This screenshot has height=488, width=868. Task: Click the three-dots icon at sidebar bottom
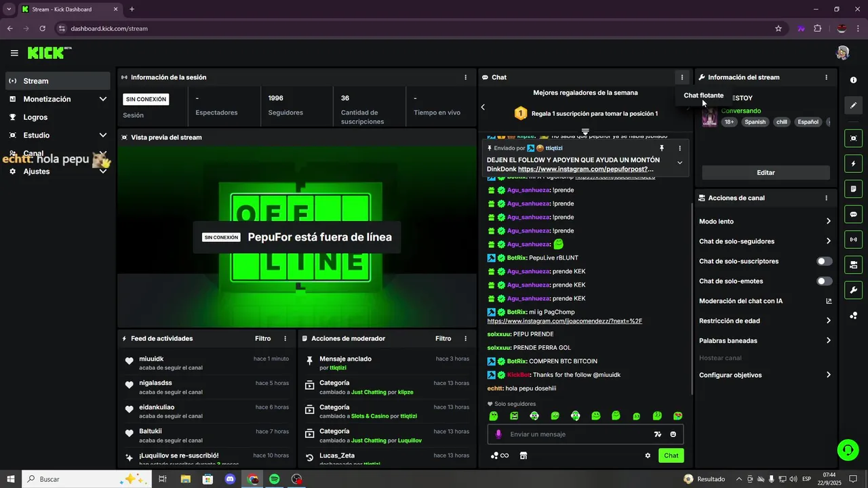(x=853, y=316)
